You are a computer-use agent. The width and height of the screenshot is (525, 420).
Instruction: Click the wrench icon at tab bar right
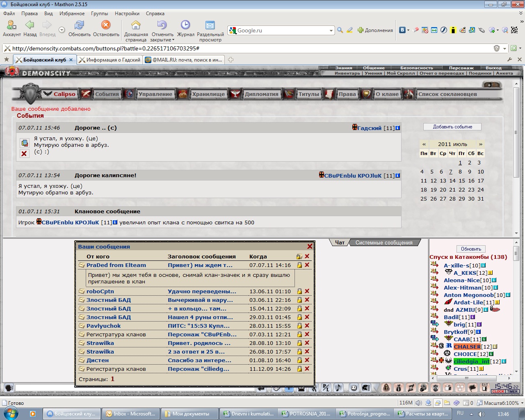click(x=510, y=59)
